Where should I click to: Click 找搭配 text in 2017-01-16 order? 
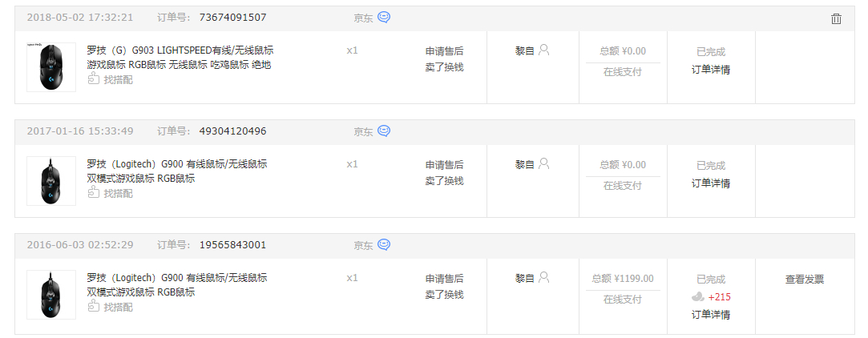tap(118, 193)
